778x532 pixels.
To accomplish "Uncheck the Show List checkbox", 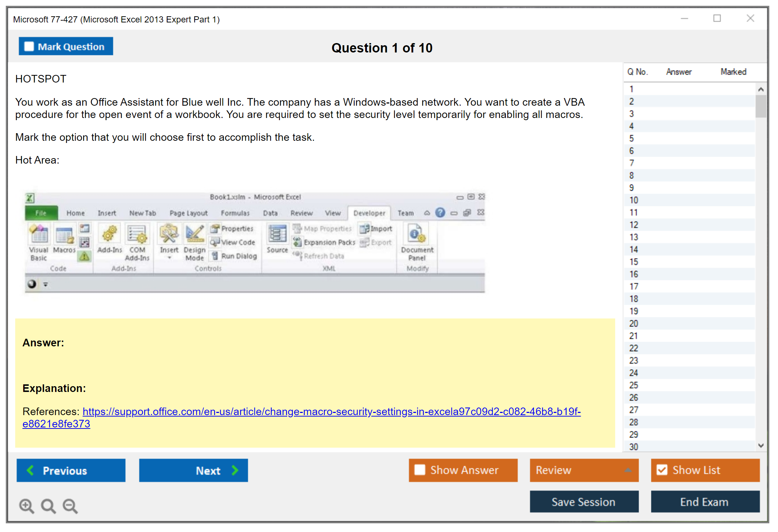I will click(x=662, y=470).
